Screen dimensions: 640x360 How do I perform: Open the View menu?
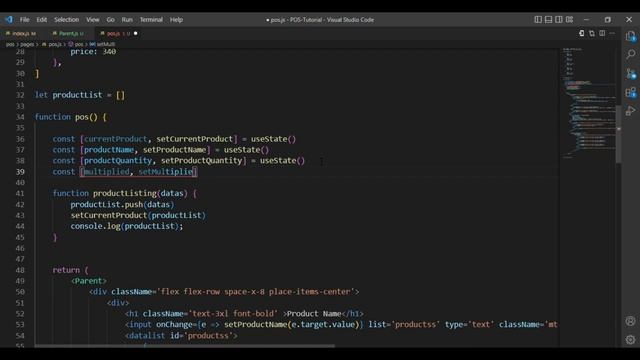click(93, 20)
